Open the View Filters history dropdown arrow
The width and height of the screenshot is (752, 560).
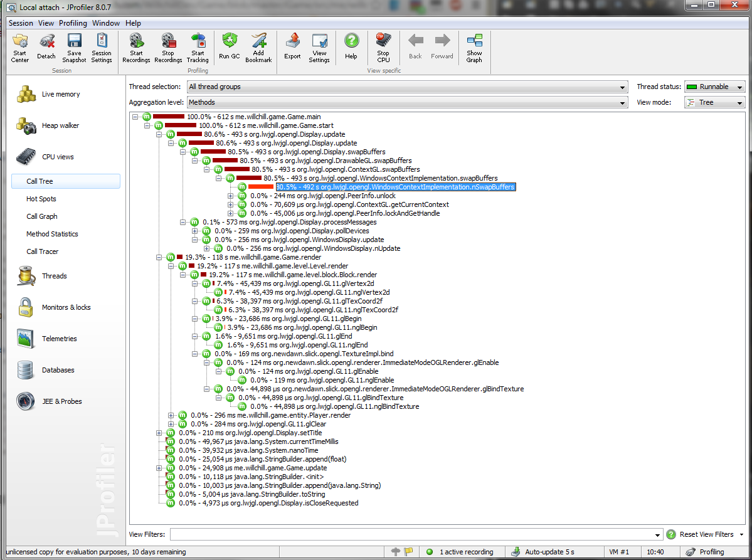click(657, 534)
